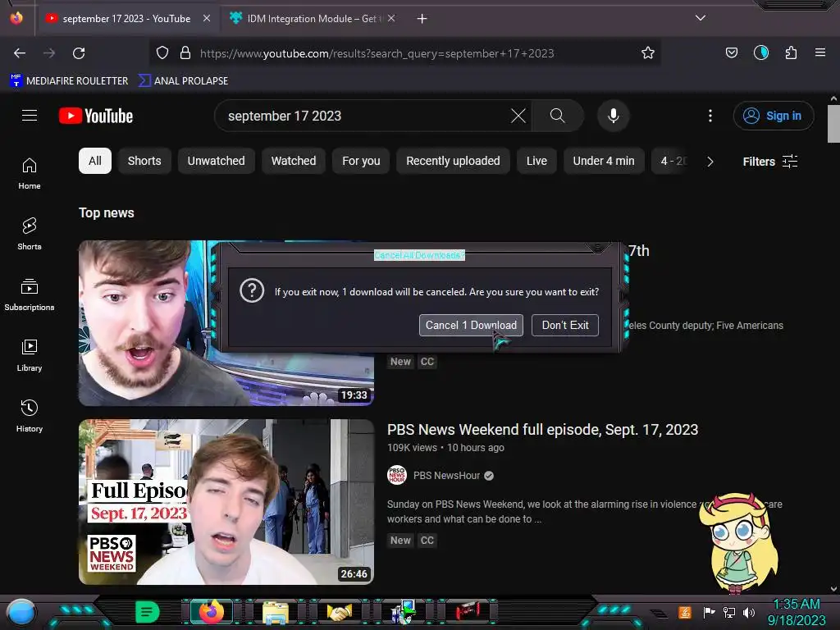Click the Firefox taskbar icon
This screenshot has width=840, height=630.
click(x=211, y=612)
